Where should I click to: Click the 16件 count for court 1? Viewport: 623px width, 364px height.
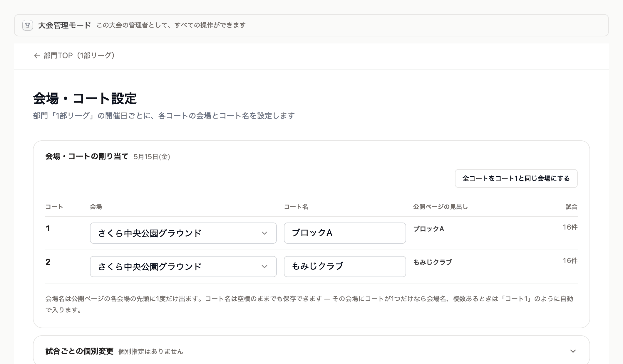tap(570, 227)
